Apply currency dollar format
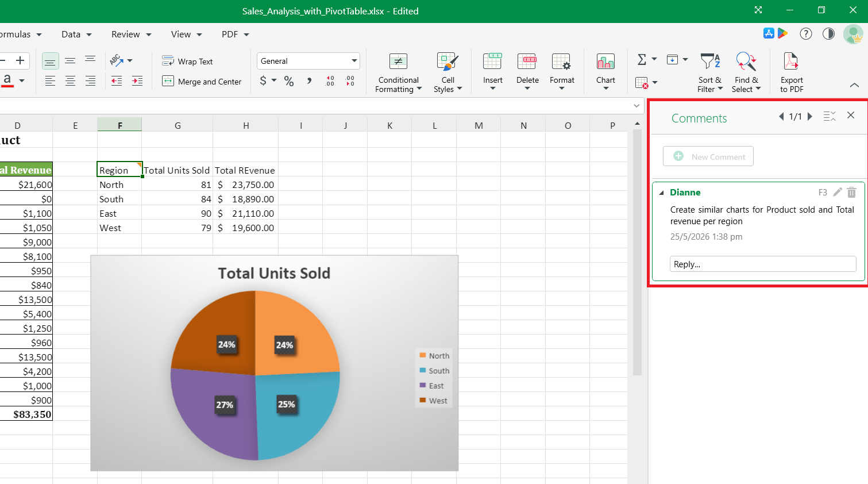 coord(263,81)
